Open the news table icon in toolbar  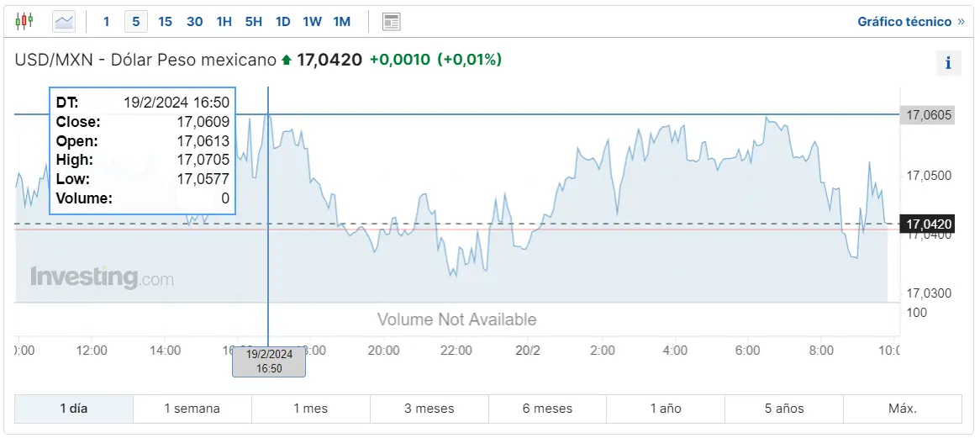click(x=392, y=22)
